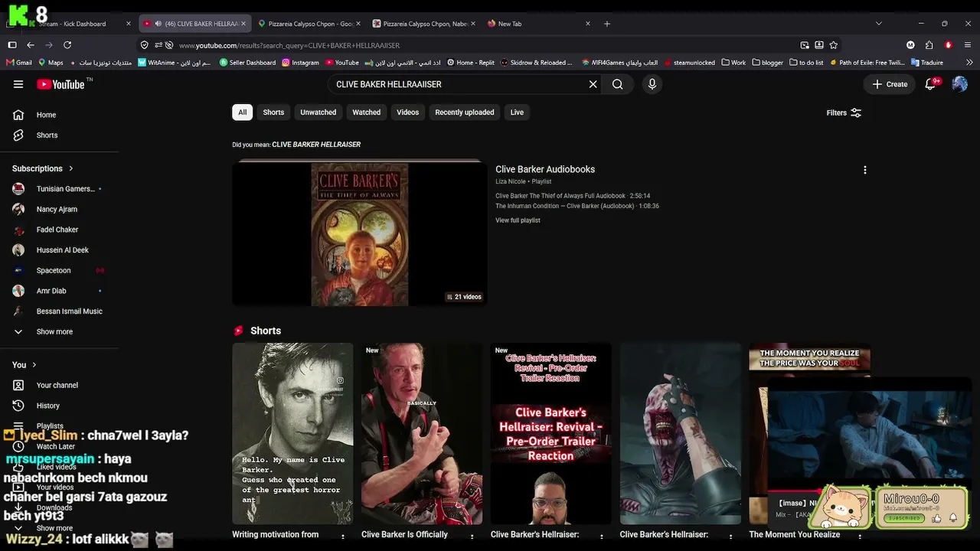This screenshot has height=551, width=980.
Task: Select the Recently uploaded filter chip
Action: [465, 112]
